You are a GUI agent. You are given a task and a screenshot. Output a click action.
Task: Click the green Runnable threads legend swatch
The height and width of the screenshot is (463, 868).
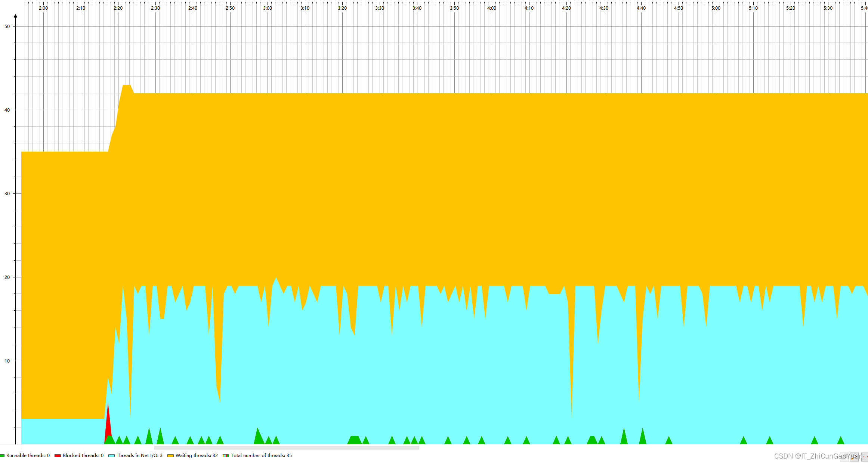click(2, 456)
